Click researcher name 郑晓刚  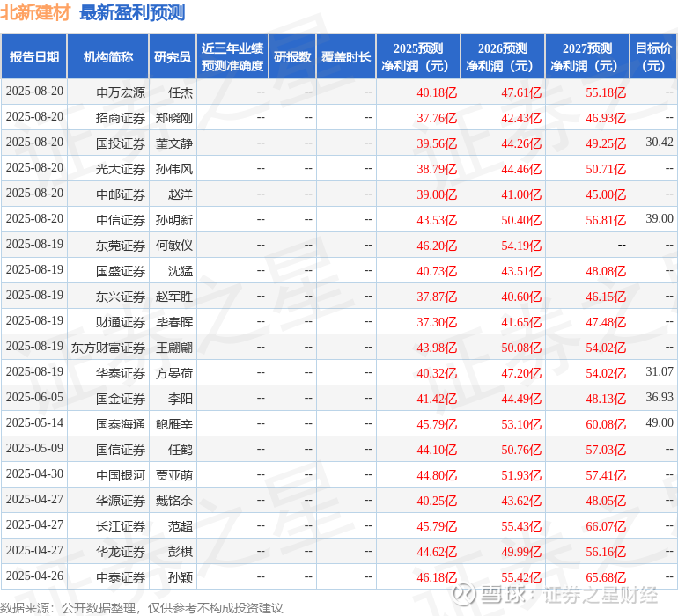174,118
